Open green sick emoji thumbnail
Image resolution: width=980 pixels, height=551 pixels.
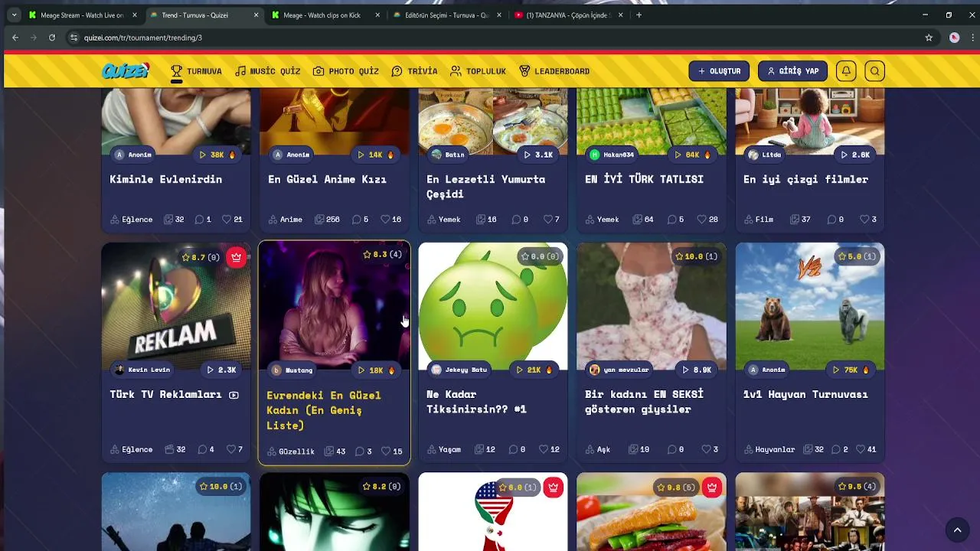(493, 306)
